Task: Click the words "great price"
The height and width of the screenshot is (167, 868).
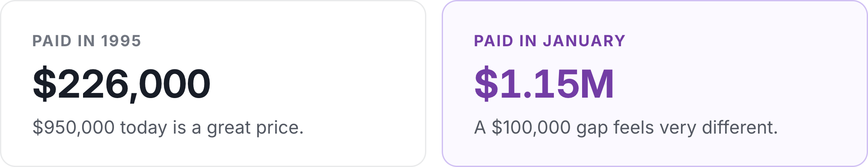Action: point(255,128)
